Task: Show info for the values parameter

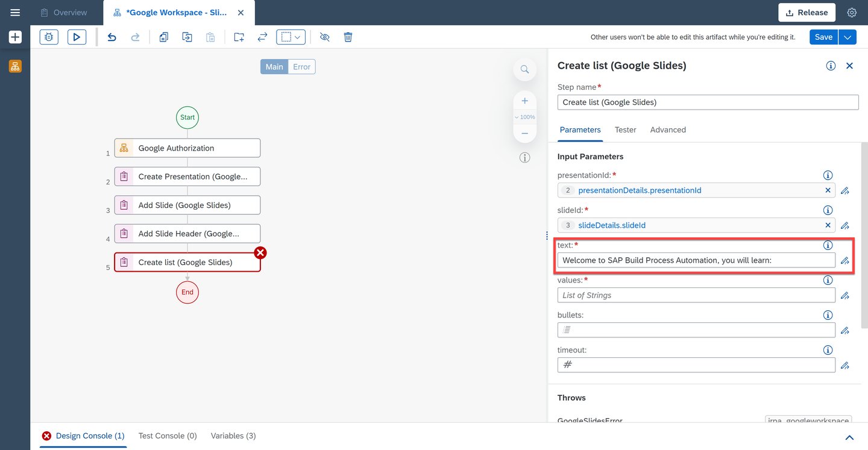Action: point(828,280)
